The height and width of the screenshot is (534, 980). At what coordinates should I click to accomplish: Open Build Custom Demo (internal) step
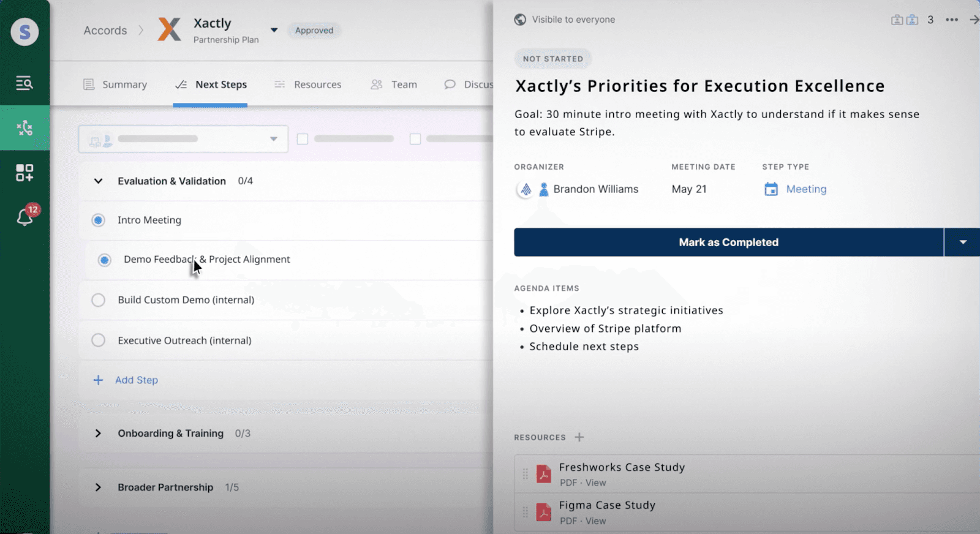186,300
